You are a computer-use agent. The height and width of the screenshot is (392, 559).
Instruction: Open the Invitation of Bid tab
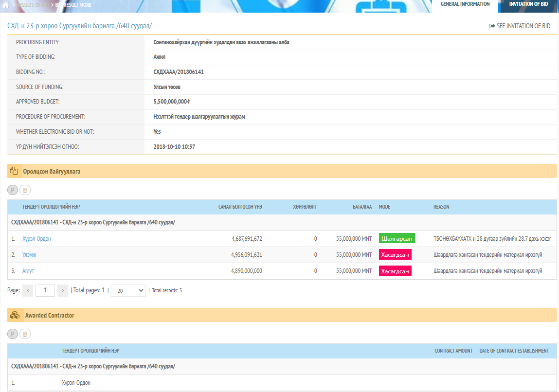(x=528, y=4)
